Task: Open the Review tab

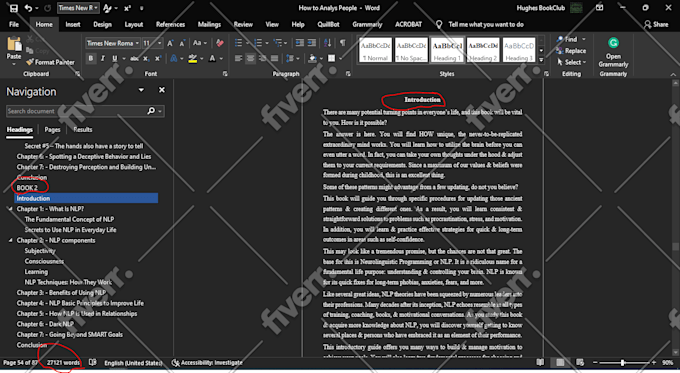Action: coord(243,25)
